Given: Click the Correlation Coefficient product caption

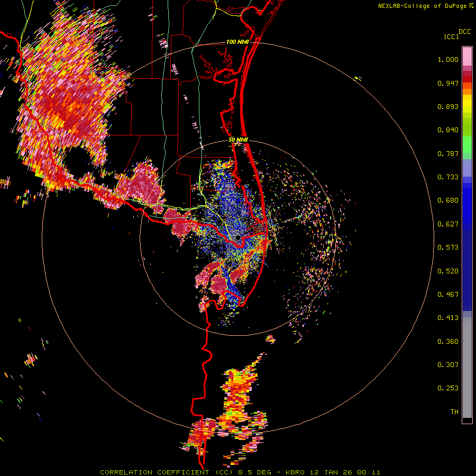Looking at the screenshot, I should pyautogui.click(x=240, y=472).
